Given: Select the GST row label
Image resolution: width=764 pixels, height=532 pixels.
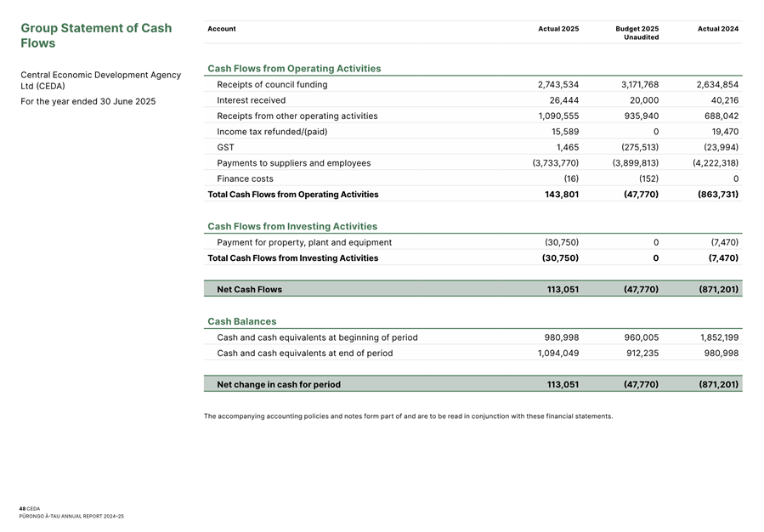Looking at the screenshot, I should tap(225, 148).
